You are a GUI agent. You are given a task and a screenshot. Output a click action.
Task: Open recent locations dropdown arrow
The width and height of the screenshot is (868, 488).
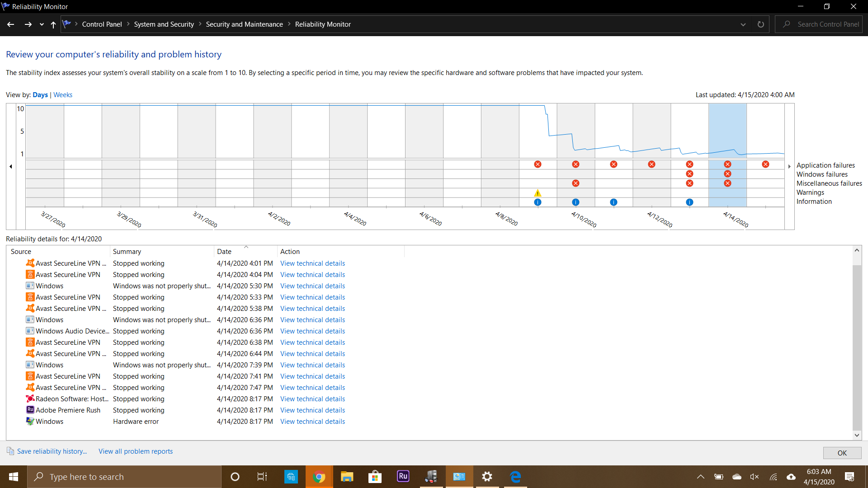click(x=42, y=24)
